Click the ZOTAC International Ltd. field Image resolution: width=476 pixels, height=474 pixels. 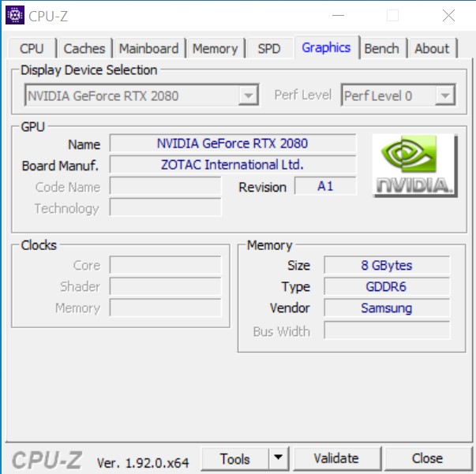click(233, 165)
